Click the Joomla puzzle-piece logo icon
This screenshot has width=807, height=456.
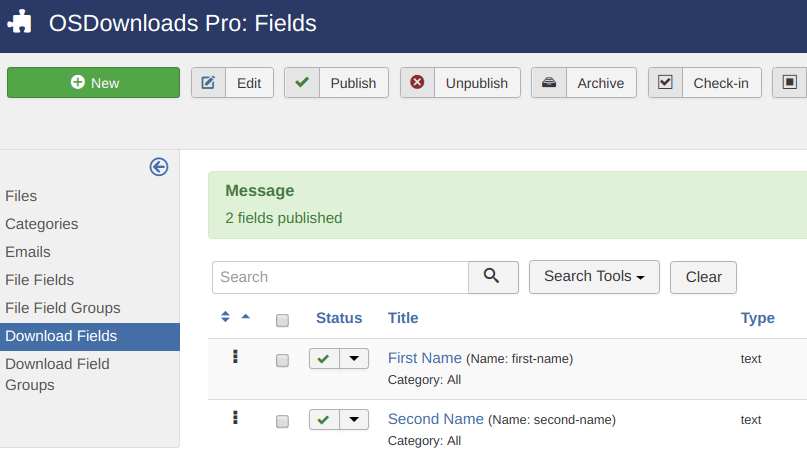tap(20, 22)
